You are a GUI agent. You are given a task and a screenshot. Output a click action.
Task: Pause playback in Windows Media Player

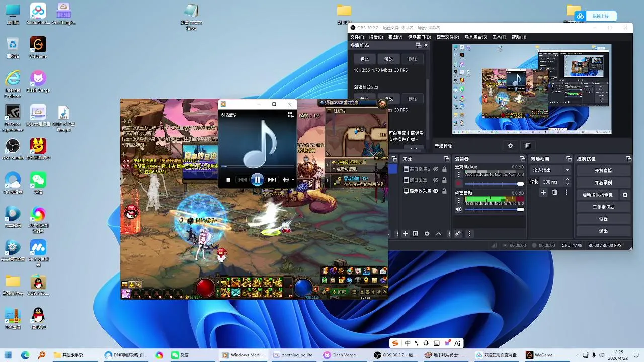(x=257, y=179)
